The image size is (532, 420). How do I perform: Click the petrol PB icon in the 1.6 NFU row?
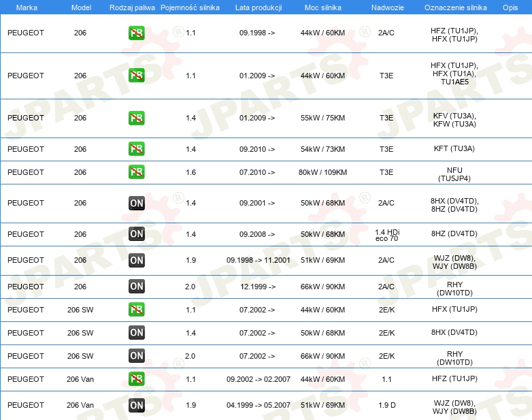[137, 172]
